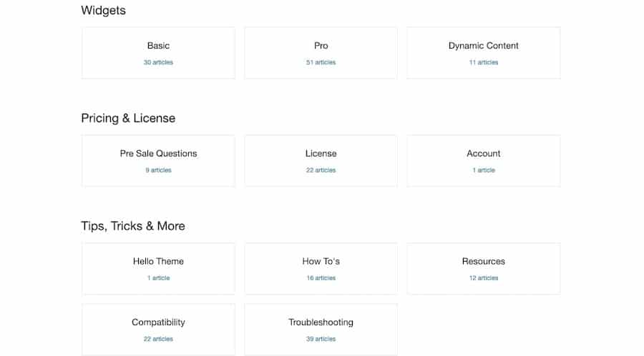This screenshot has height=356, width=644.
Task: Click the '51 articles' link under Pro
Action: click(x=321, y=63)
